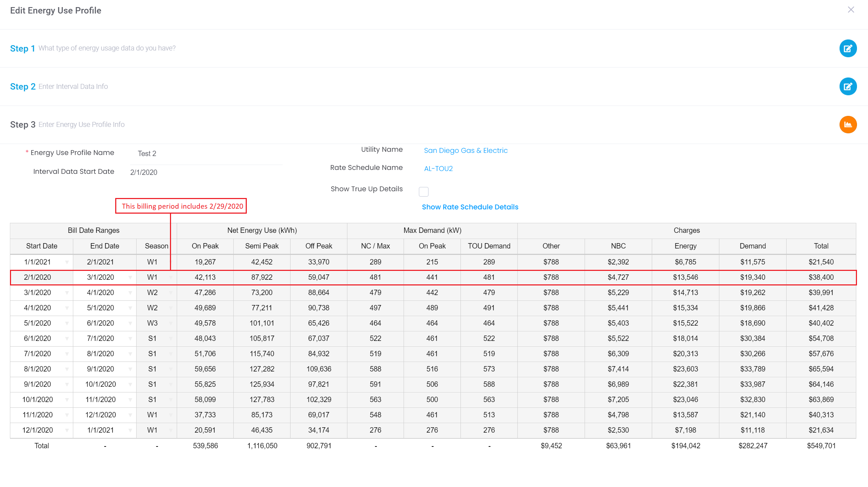The width and height of the screenshot is (868, 487).
Task: Enable the Show True Up Details checkbox
Action: click(x=424, y=192)
